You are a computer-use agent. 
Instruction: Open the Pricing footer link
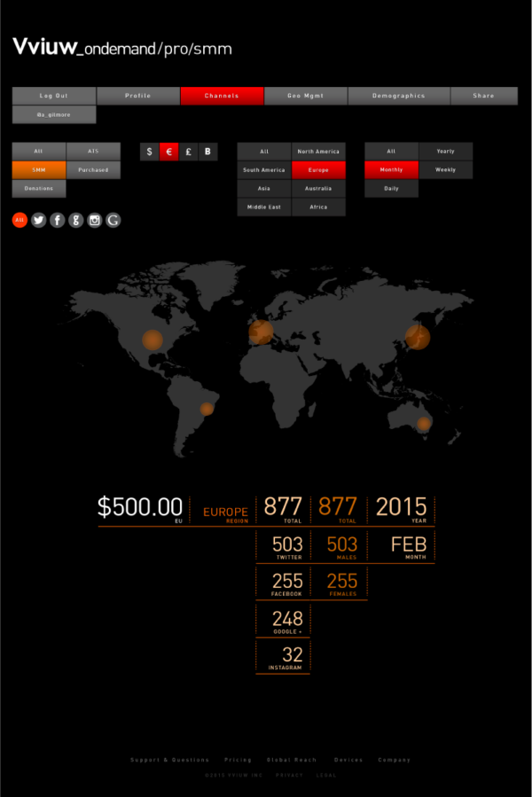point(238,760)
